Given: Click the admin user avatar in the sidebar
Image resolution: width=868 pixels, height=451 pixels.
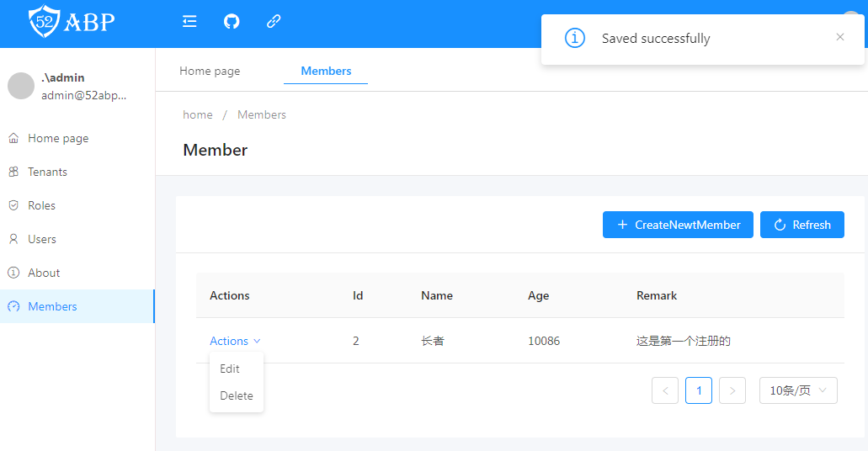Looking at the screenshot, I should tap(21, 86).
